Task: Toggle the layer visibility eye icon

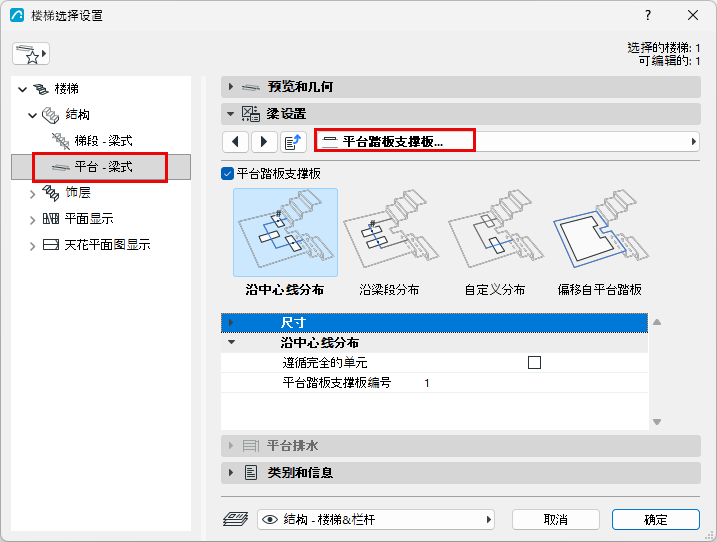Action: [x=270, y=520]
